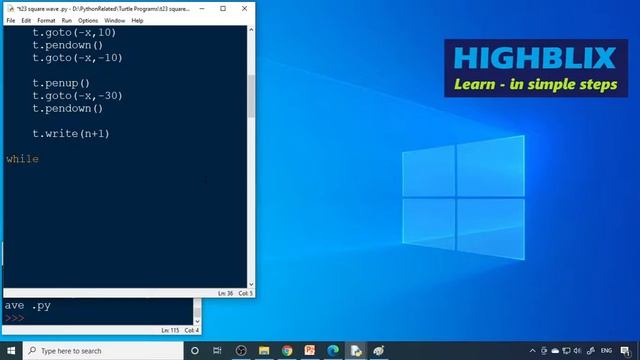Open the paint palette app on the taskbar

(379, 351)
